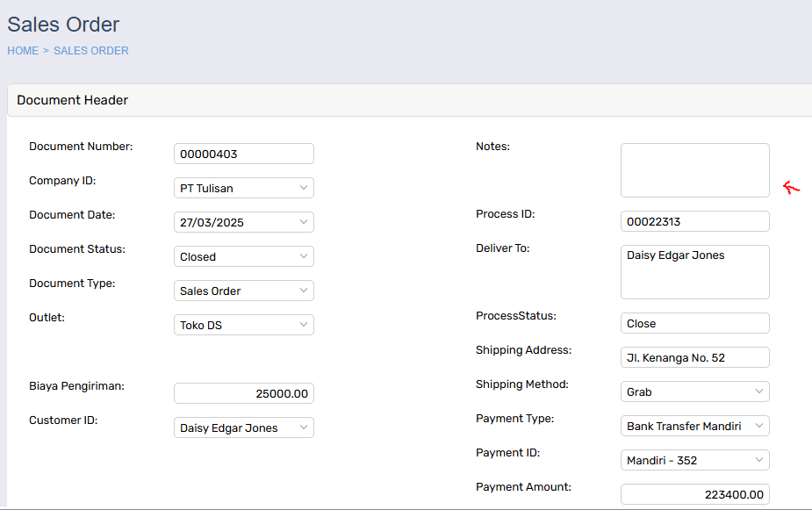Expand the Customer ID dropdown
The image size is (812, 510).
click(x=243, y=427)
